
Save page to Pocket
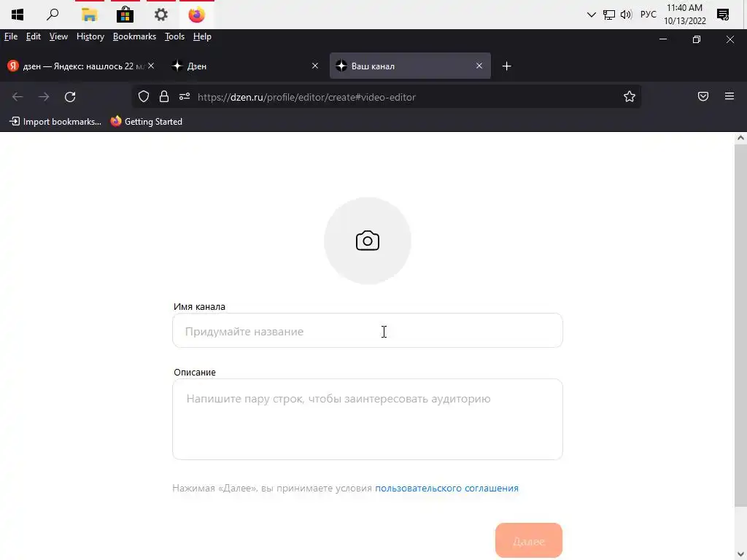point(703,97)
